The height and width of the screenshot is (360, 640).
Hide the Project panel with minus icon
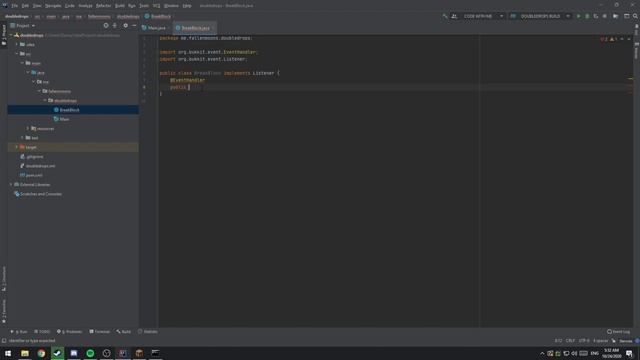pyautogui.click(x=134, y=25)
